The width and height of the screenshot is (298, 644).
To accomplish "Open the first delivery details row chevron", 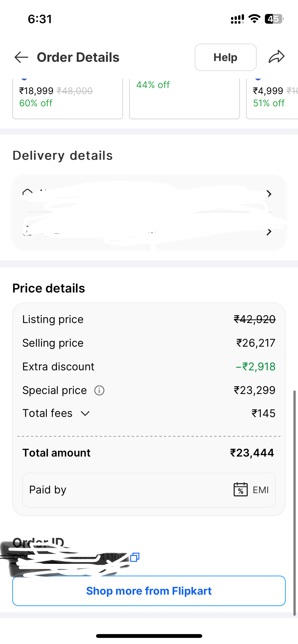I will tap(269, 194).
